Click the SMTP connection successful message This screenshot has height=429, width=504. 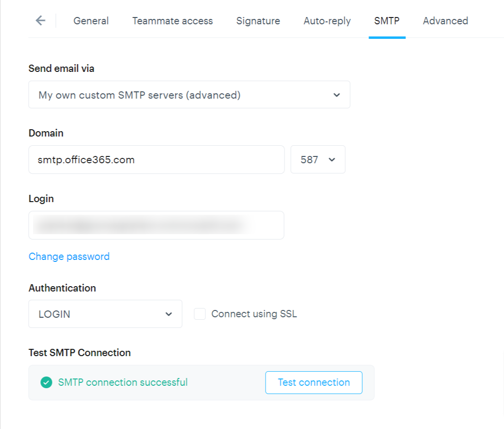pyautogui.click(x=122, y=382)
